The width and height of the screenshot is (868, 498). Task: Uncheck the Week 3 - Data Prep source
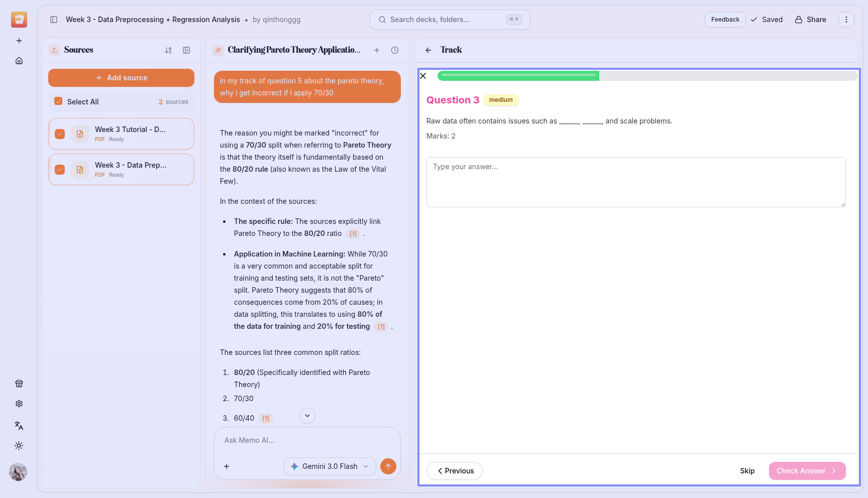pos(60,170)
